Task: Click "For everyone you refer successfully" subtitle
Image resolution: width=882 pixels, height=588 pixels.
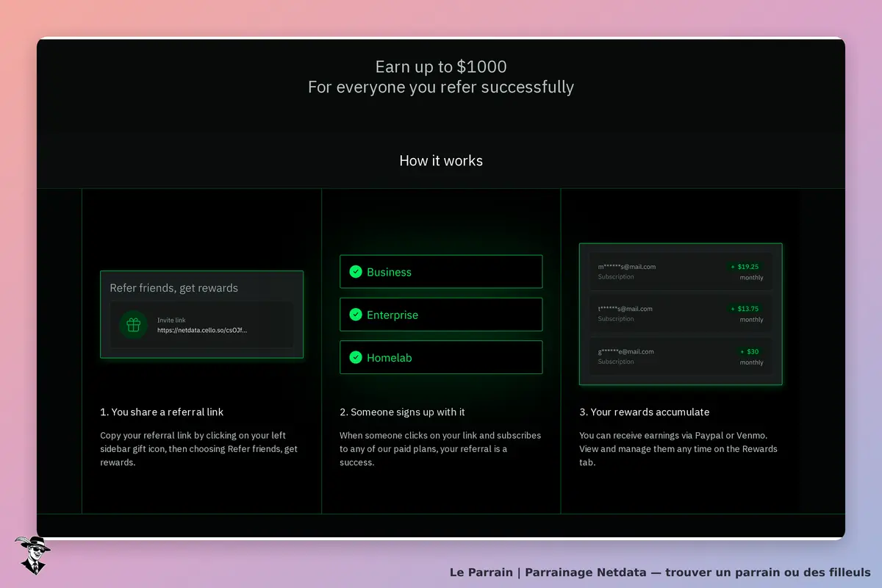Action: (441, 87)
